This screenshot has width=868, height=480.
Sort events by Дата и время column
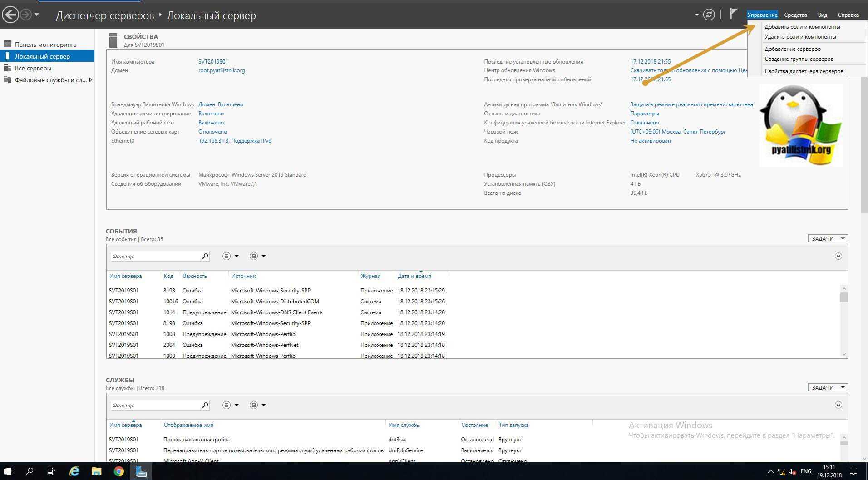pos(414,276)
